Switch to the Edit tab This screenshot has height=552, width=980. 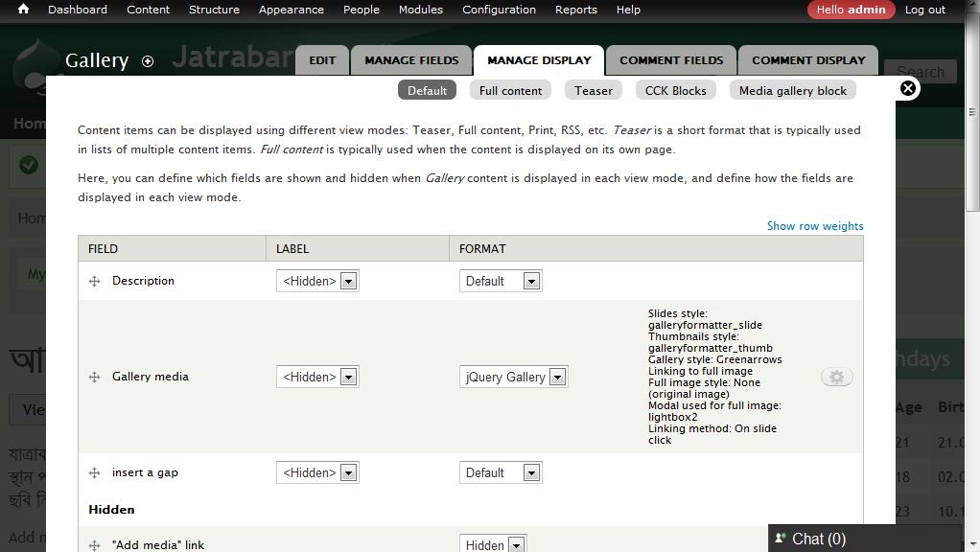(322, 60)
